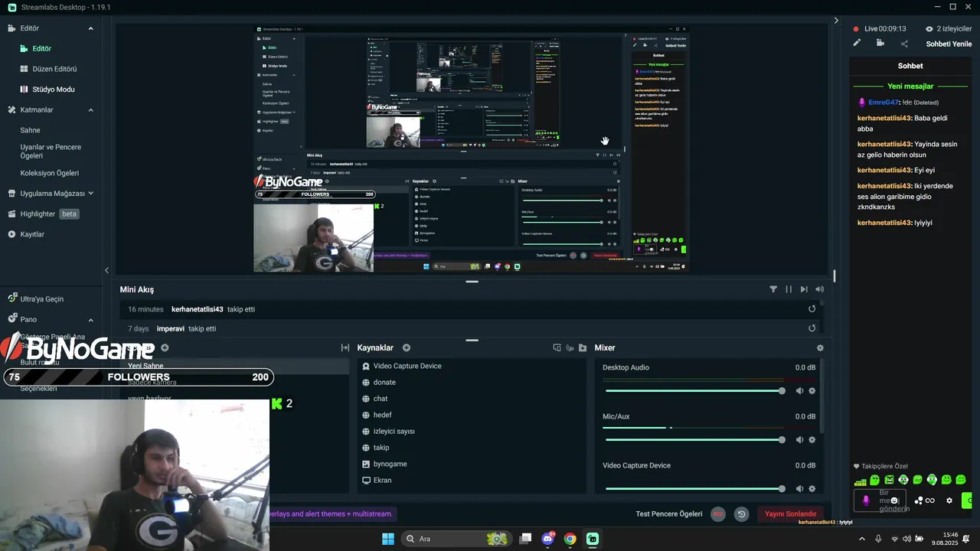The image size is (980, 551).
Task: Open Düzen Editörü
Action: coord(54,69)
